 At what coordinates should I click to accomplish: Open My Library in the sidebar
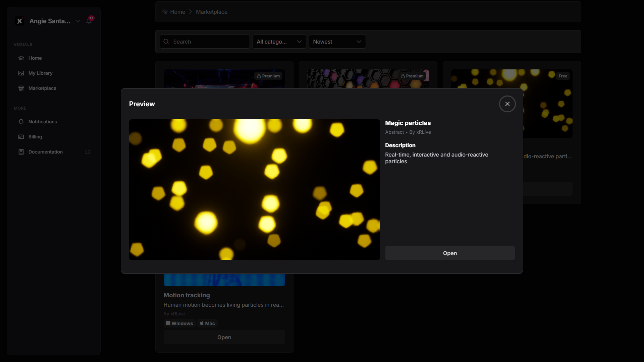click(x=54, y=73)
